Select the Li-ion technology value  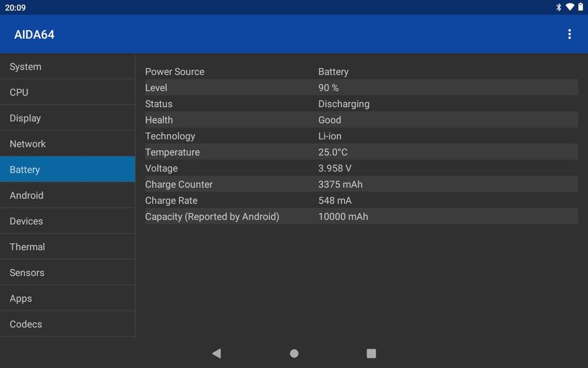coord(330,137)
